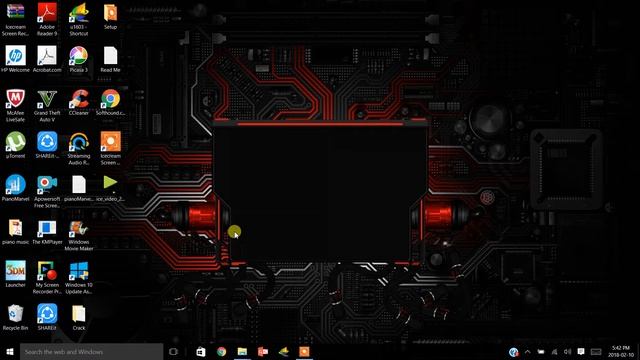
Task: Select the orange Icecream Screen desktop icon
Action: [110, 148]
